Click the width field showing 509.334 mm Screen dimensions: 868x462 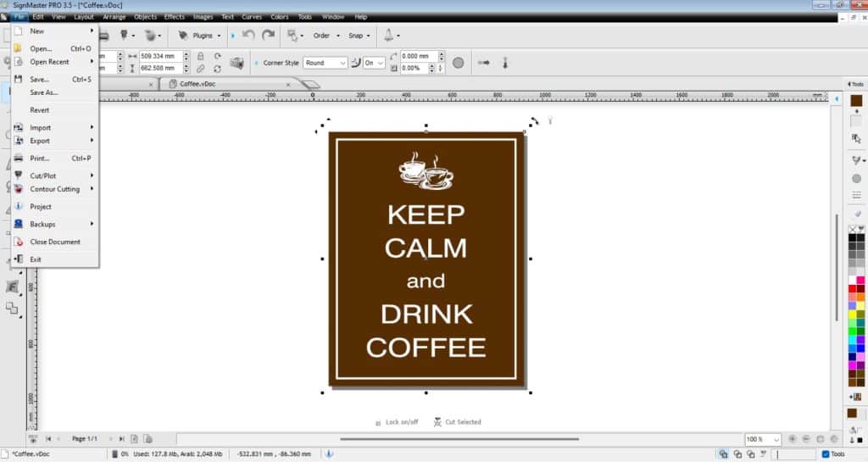tap(160, 57)
